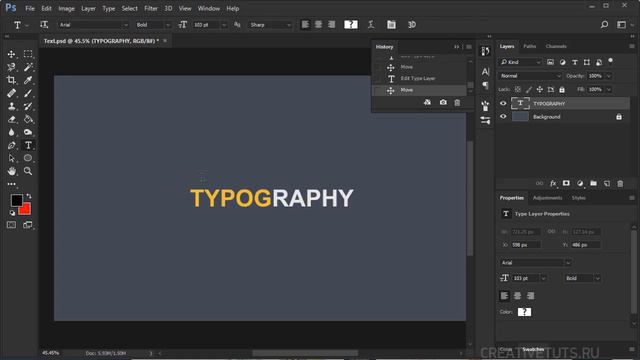The image size is (640, 360).
Task: Click the Create warped text icon
Action: [x=371, y=25]
